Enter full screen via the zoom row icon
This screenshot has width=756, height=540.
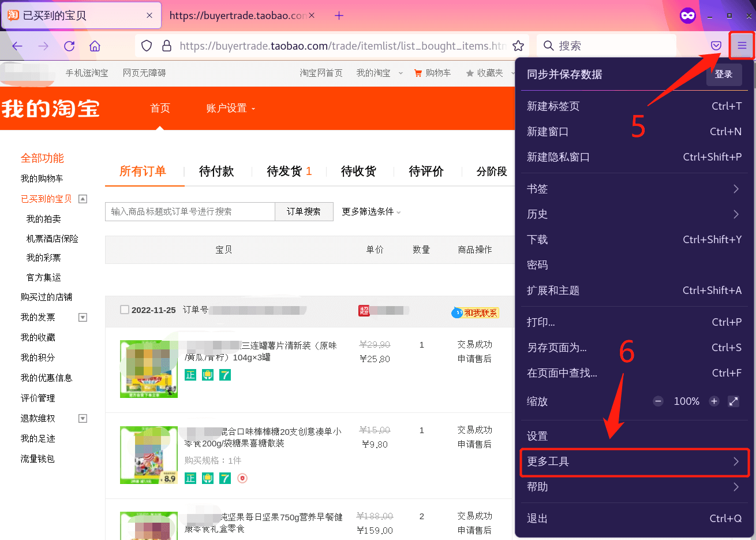click(733, 401)
